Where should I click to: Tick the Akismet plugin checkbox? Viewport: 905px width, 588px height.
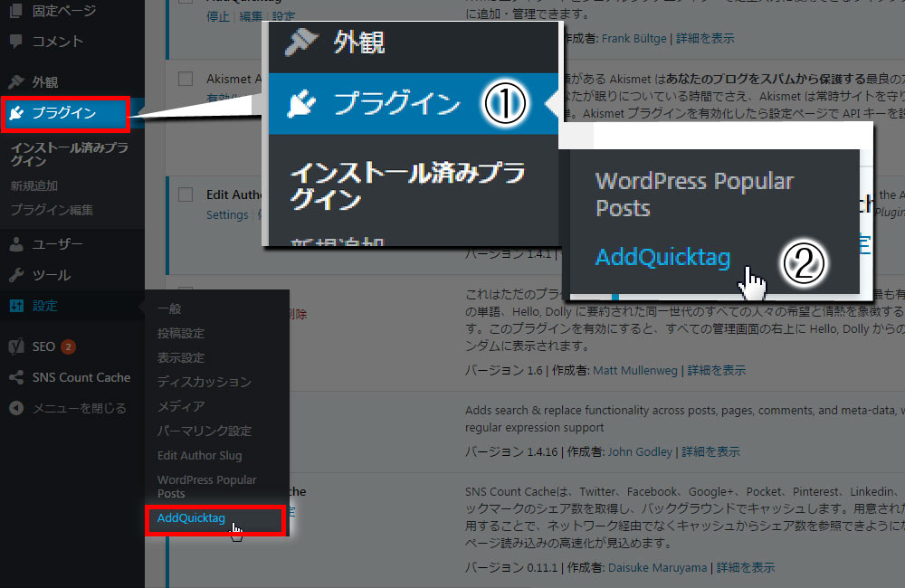point(186,79)
